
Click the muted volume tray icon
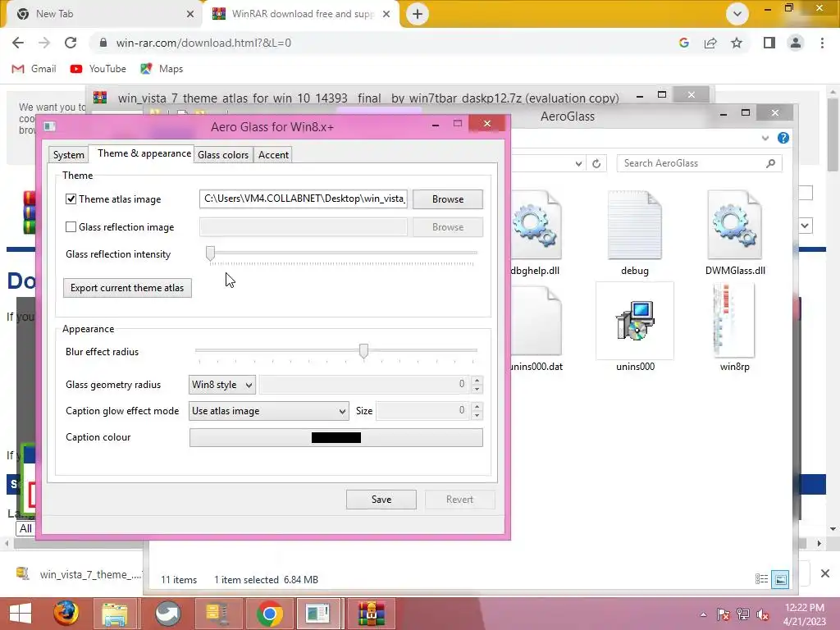tap(762, 614)
